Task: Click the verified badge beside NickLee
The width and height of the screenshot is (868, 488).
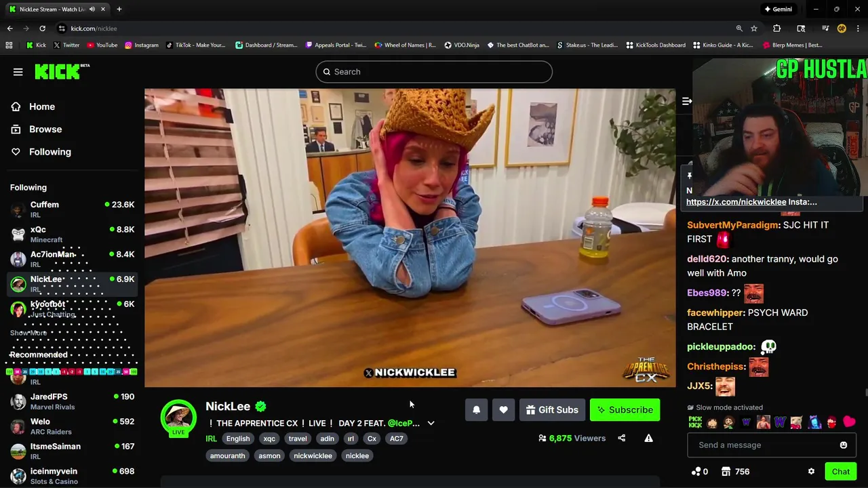Action: coord(261,407)
